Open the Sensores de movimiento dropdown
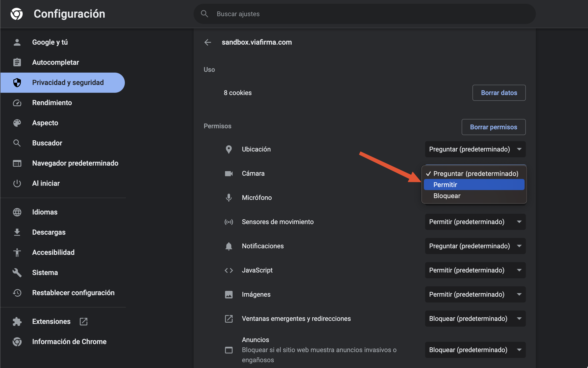Screen dimensions: 588x368 point(475,222)
